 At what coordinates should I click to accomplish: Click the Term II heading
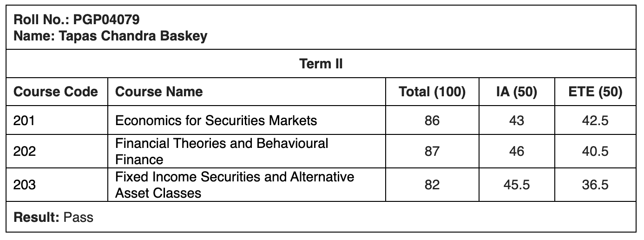click(321, 64)
